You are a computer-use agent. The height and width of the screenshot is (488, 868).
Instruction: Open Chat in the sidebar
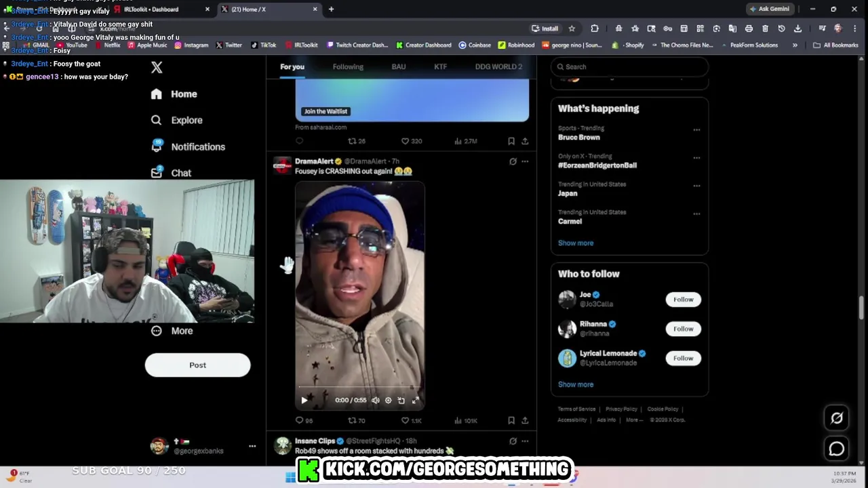tap(171, 173)
